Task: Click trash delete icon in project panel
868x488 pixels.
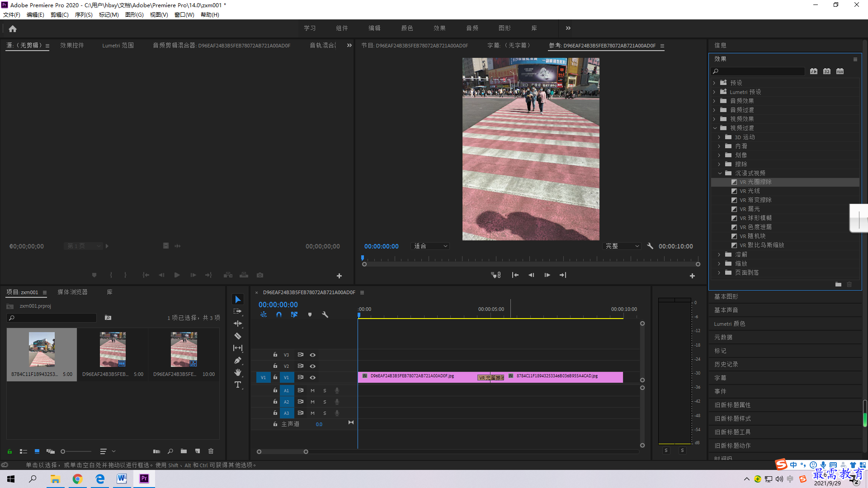Action: pyautogui.click(x=211, y=451)
